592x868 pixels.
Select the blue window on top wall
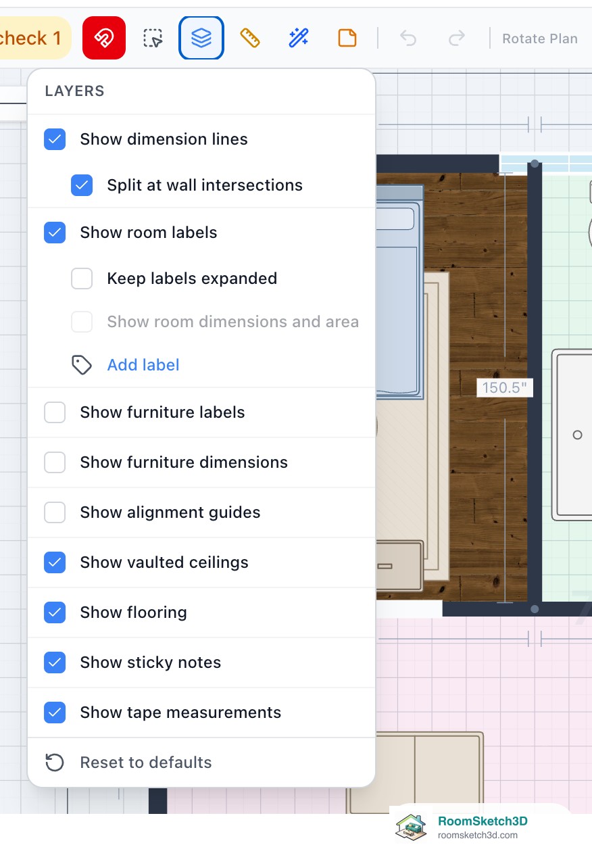(x=545, y=164)
